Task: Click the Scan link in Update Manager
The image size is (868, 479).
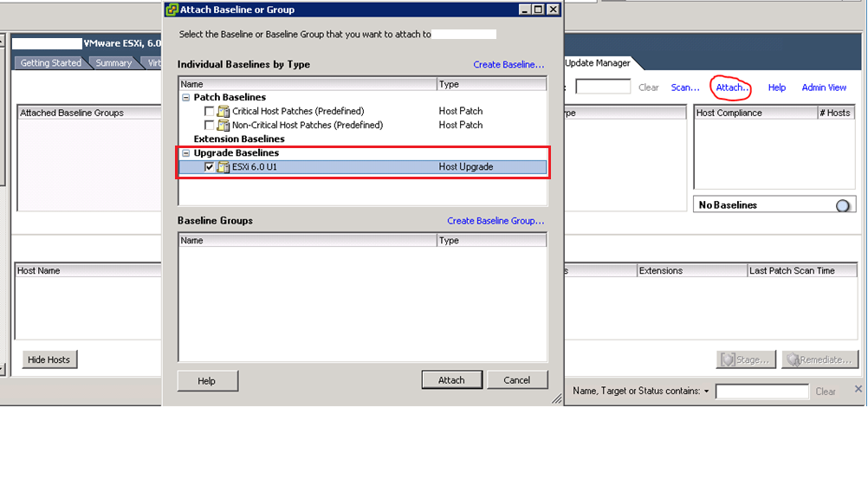Action: [x=684, y=87]
